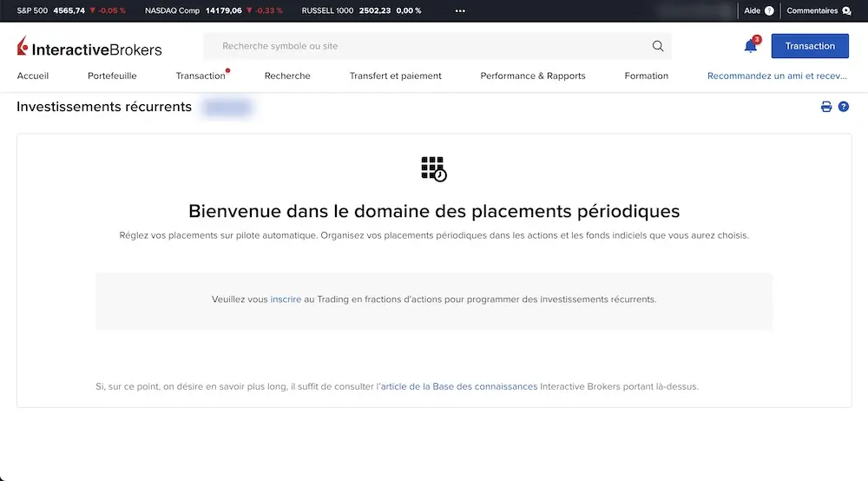
Task: Print the page using printer icon
Action: [826, 107]
